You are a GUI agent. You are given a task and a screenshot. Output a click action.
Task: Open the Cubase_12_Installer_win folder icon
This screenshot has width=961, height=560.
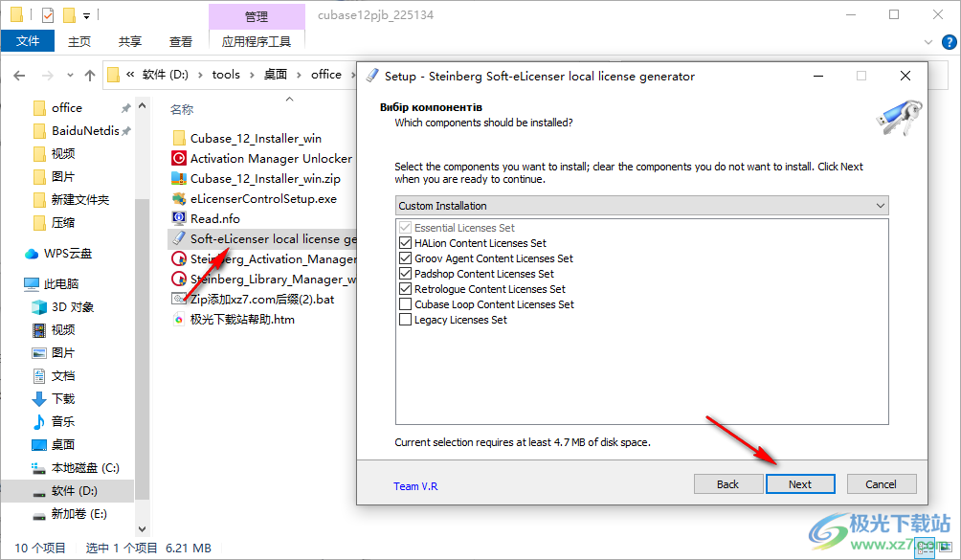179,138
